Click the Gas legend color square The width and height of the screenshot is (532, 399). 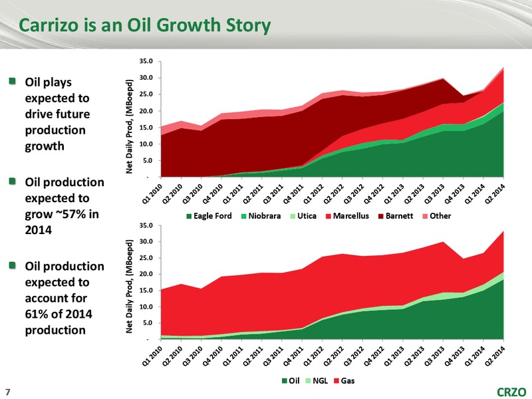point(336,381)
